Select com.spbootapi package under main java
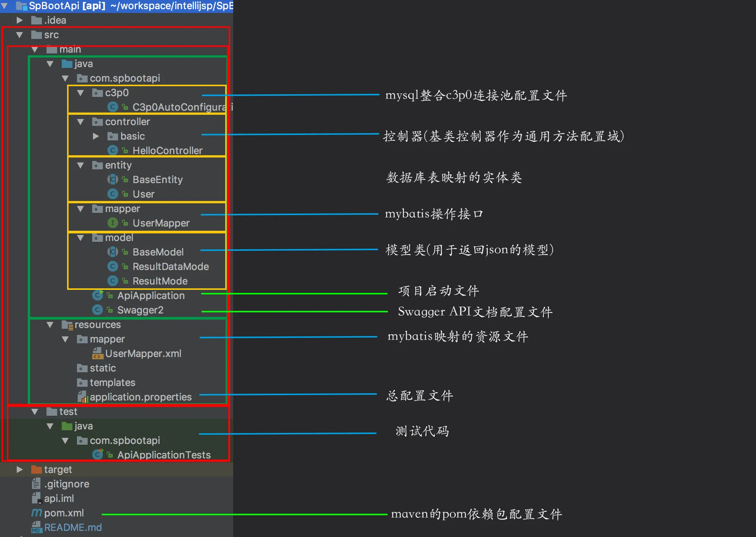This screenshot has height=537, width=756. [x=125, y=78]
